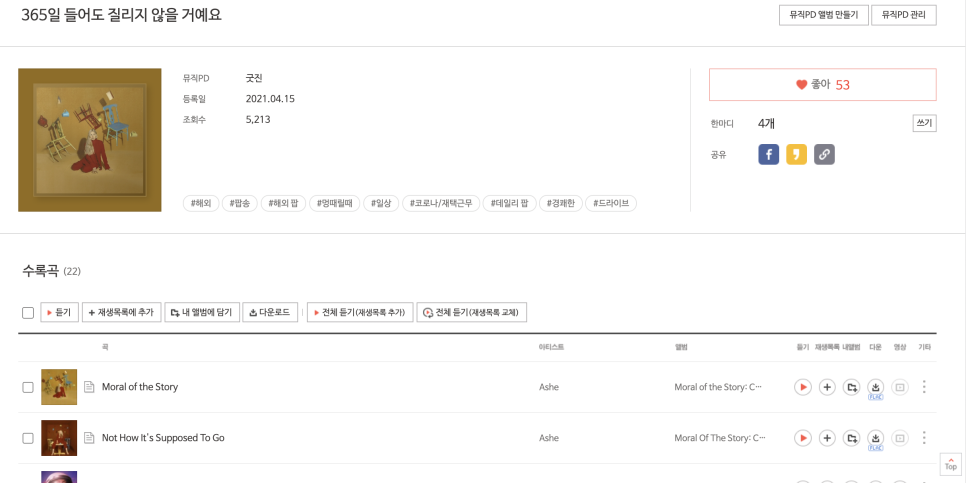
Task: Open the playlist cover image
Action: click(90, 140)
